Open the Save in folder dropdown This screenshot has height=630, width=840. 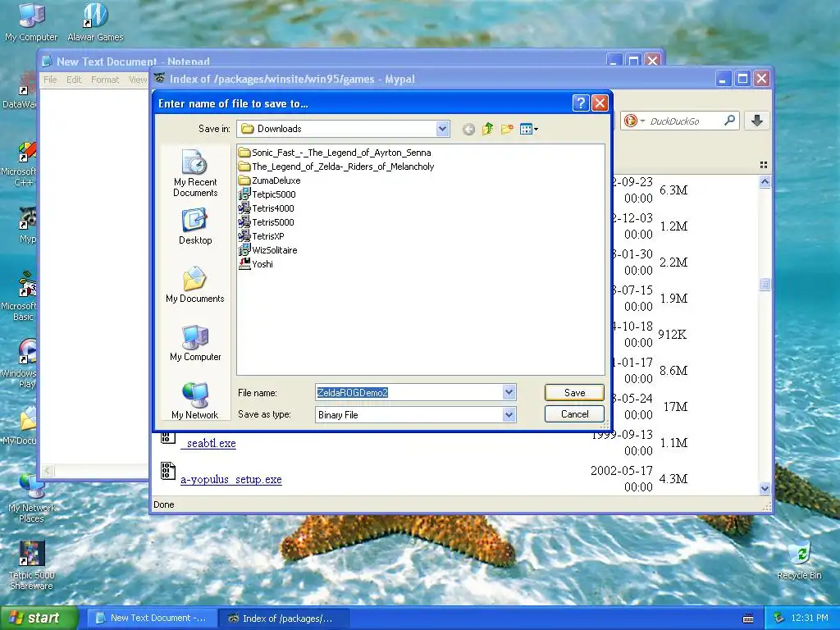click(x=442, y=129)
